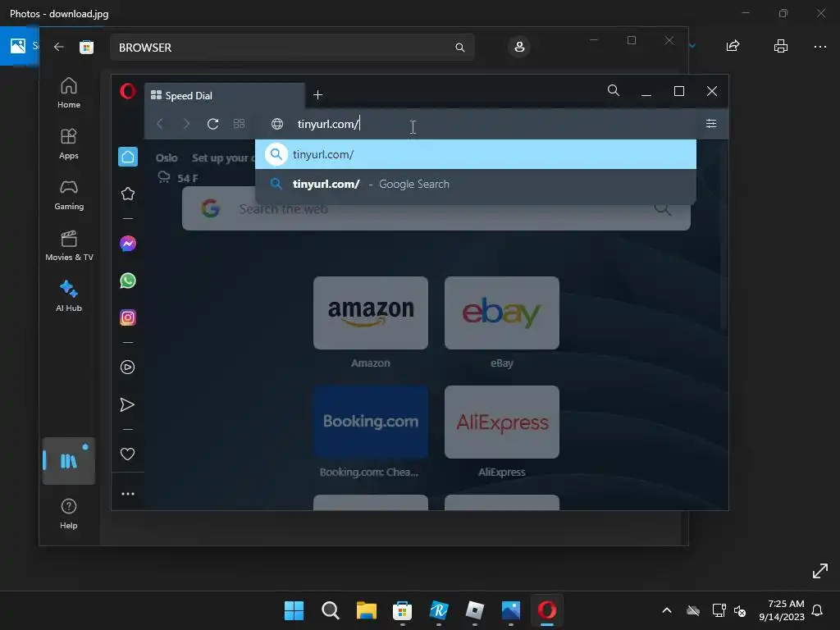Click the Store BROWSER search box

pyautogui.click(x=292, y=47)
